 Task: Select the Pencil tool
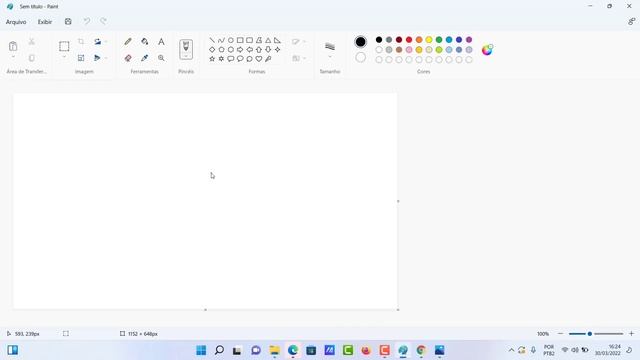point(128,42)
